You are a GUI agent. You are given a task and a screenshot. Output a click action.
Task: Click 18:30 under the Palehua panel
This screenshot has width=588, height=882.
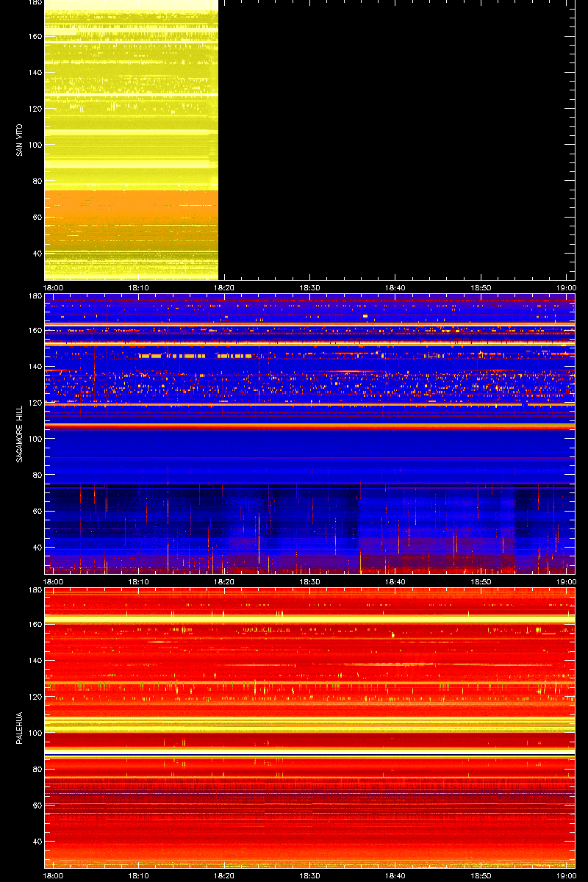tap(309, 875)
